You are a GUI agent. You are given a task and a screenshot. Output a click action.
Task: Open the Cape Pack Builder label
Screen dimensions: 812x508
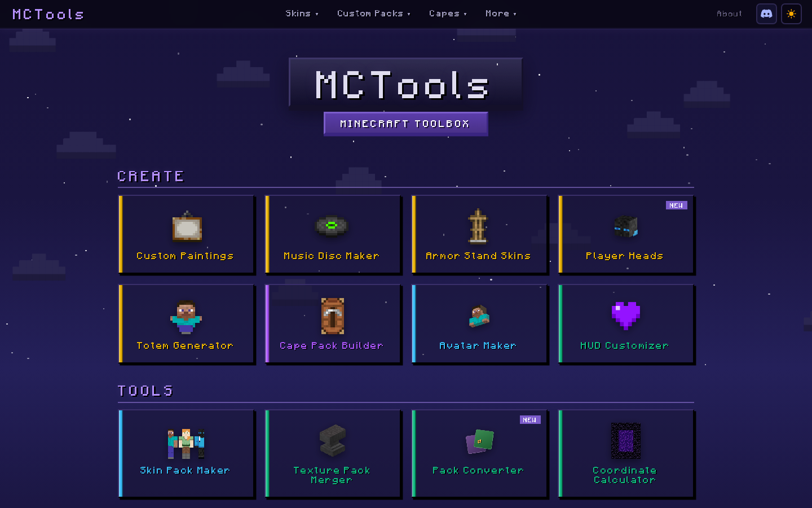click(332, 345)
